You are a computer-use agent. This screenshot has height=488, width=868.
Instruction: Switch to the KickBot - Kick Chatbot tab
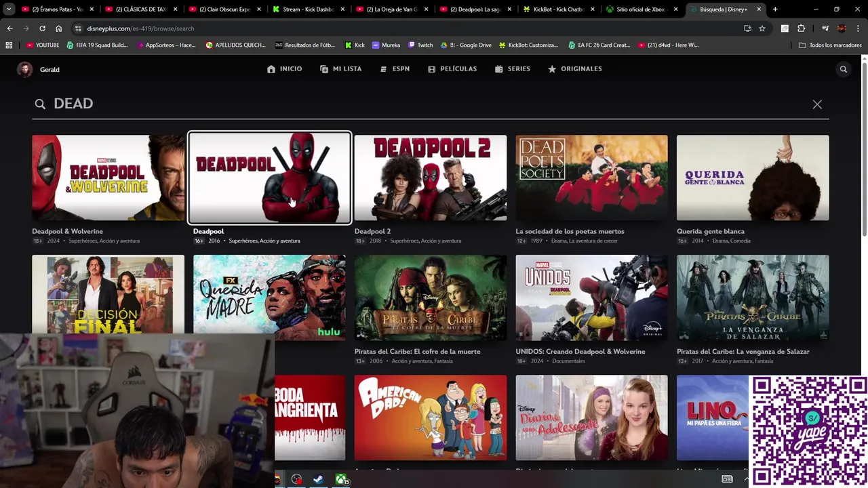click(x=558, y=9)
